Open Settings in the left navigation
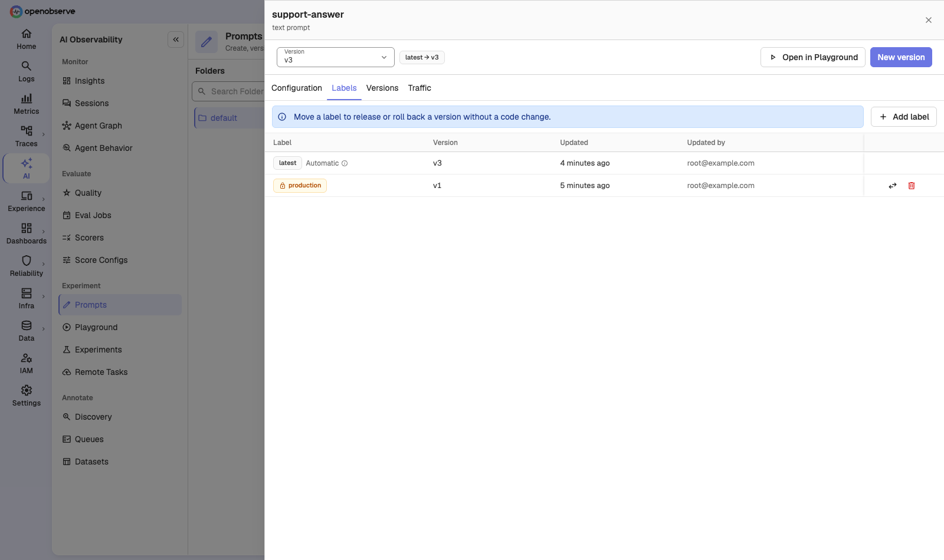This screenshot has height=560, width=944. 27,396
